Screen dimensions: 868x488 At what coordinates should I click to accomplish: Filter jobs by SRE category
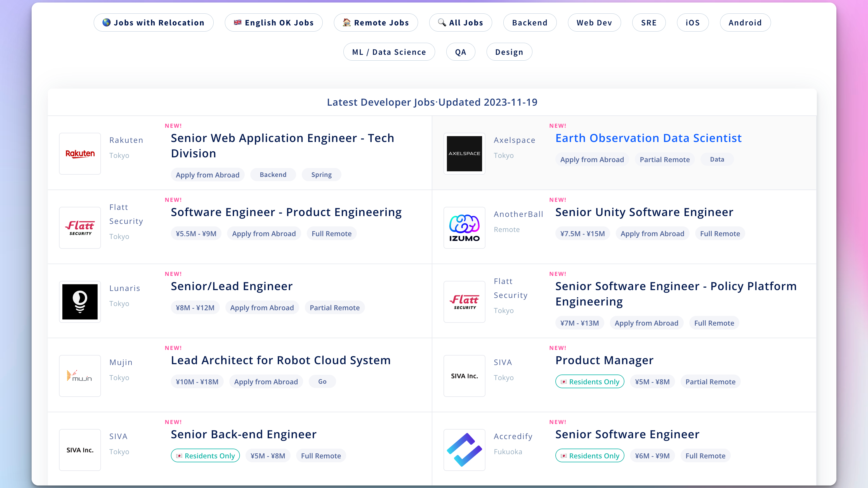pos(649,23)
